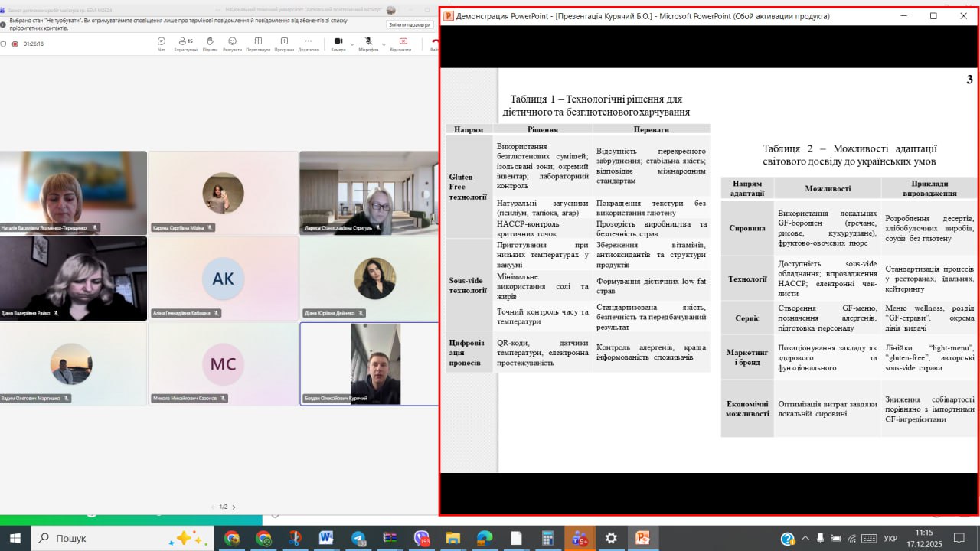Viewport: 980px width, 551px height.
Task: Open the Переглянути view options
Action: click(x=258, y=43)
